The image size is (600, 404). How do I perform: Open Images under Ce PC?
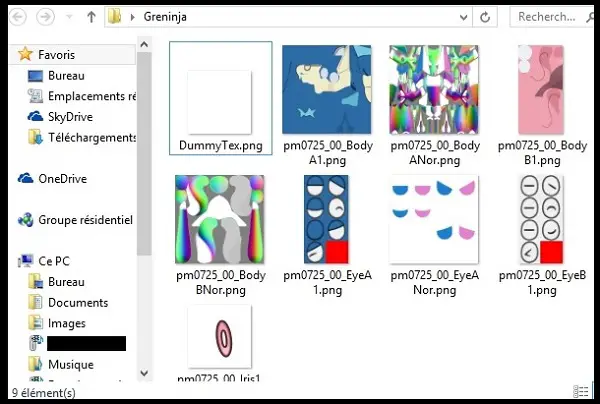[67, 323]
